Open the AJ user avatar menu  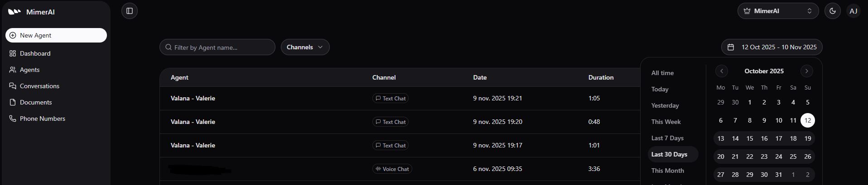[x=853, y=11]
